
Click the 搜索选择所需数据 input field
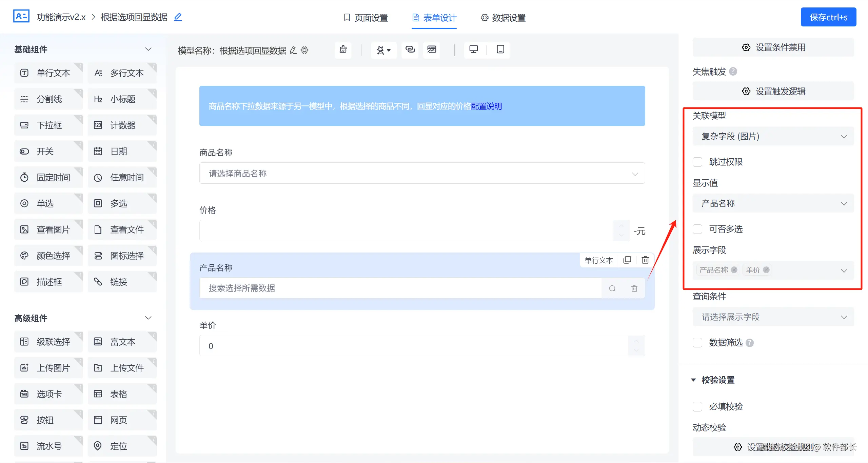(400, 288)
